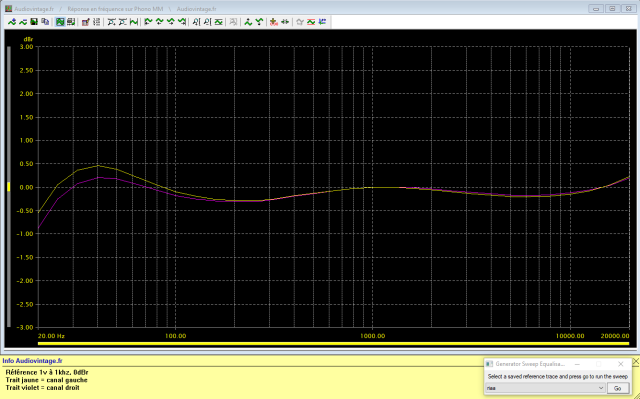Image resolution: width=640 pixels, height=399 pixels.
Task: Open the riaa reference trace dropdown
Action: [x=545, y=388]
